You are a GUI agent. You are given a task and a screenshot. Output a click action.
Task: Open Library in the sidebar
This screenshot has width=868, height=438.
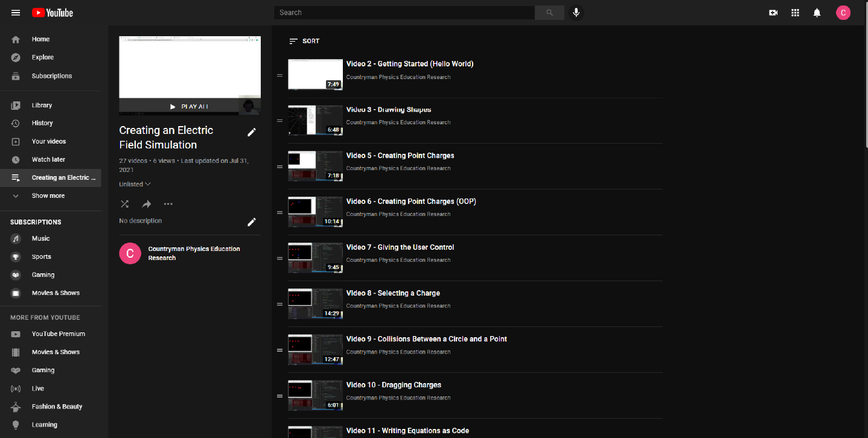(x=51, y=105)
